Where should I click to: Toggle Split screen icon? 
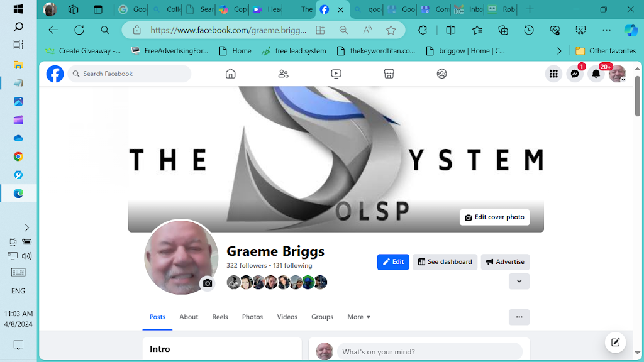tap(450, 30)
